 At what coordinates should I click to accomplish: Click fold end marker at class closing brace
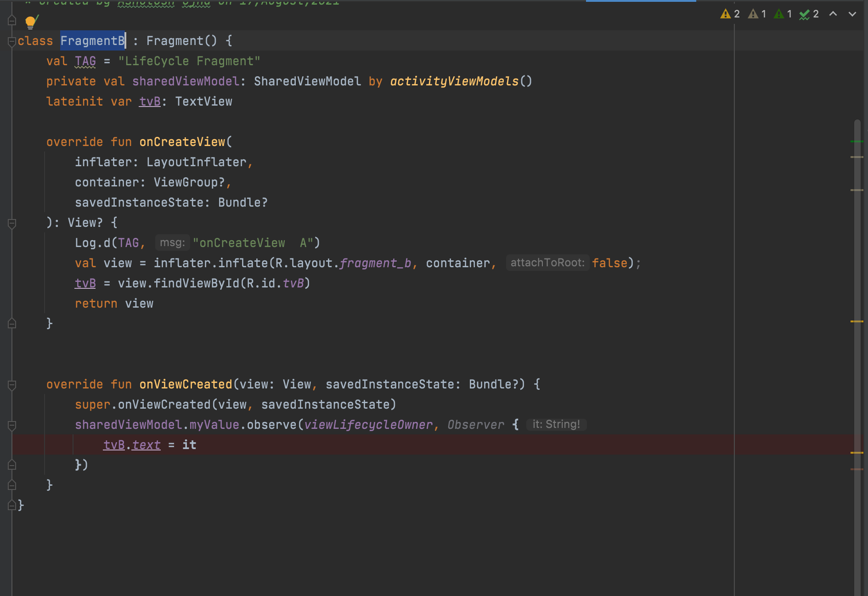[12, 506]
